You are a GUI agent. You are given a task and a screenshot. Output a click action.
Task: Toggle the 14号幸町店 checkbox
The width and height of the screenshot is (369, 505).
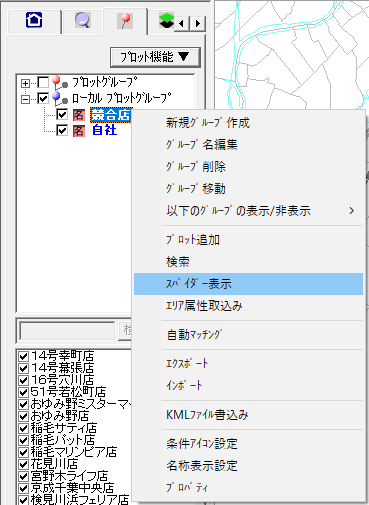pyautogui.click(x=23, y=356)
